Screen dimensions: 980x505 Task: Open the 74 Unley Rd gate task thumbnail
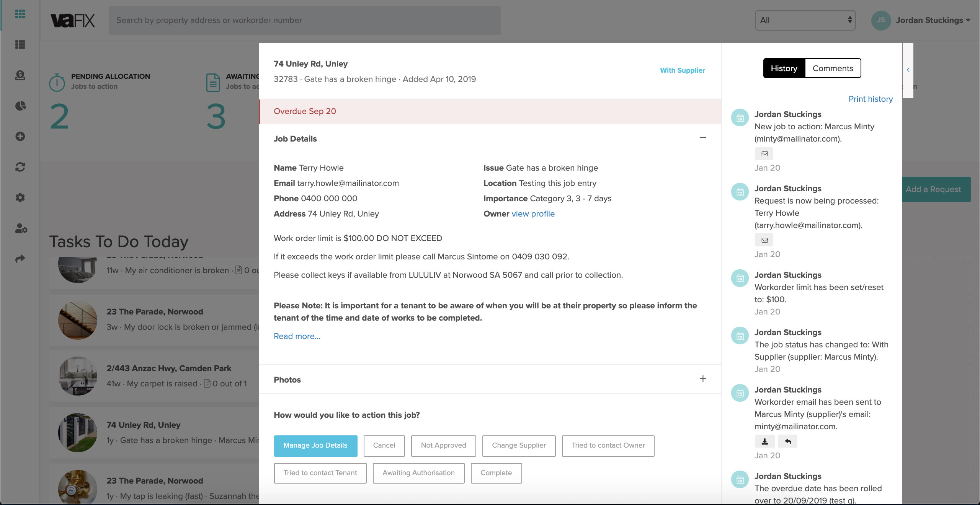point(78,433)
